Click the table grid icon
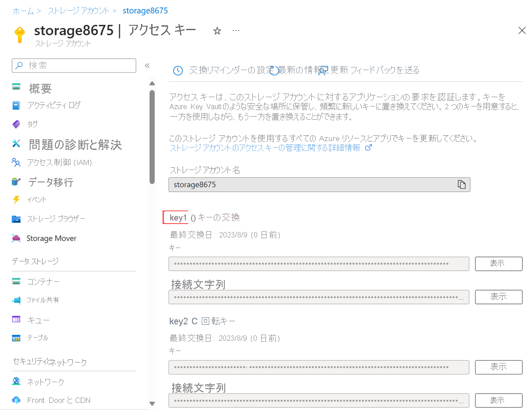The height and width of the screenshot is (410, 532). 16,338
